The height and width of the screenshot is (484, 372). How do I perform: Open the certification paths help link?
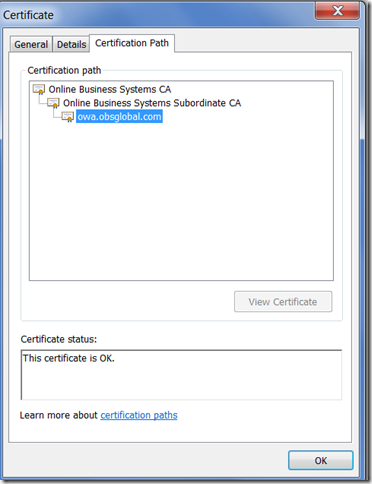pyautogui.click(x=139, y=415)
